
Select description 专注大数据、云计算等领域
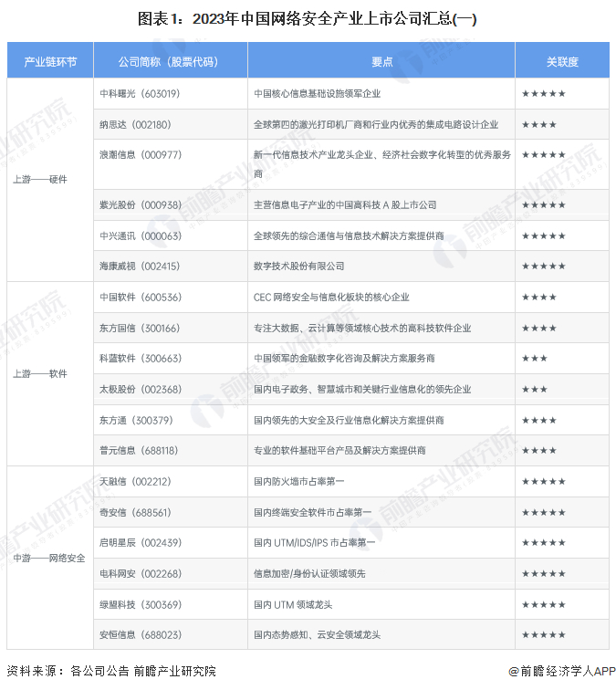click(362, 329)
